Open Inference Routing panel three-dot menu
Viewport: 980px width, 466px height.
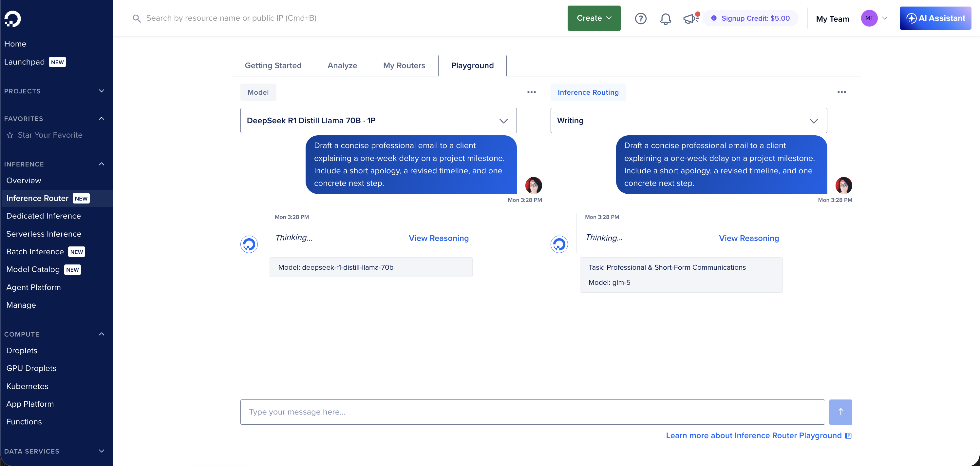coord(841,92)
